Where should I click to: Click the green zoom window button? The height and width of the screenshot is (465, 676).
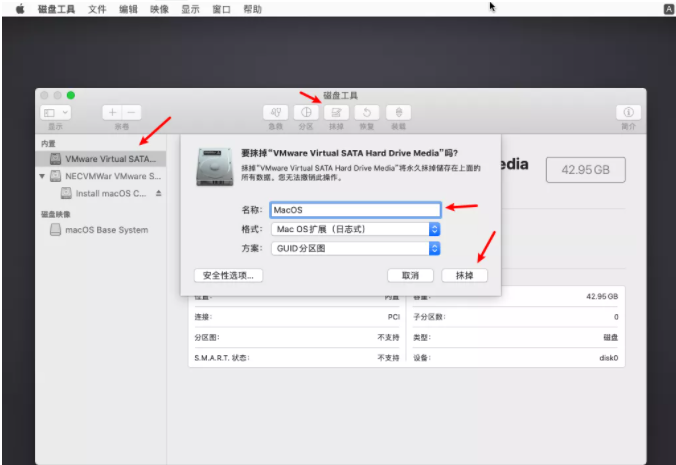tap(71, 95)
